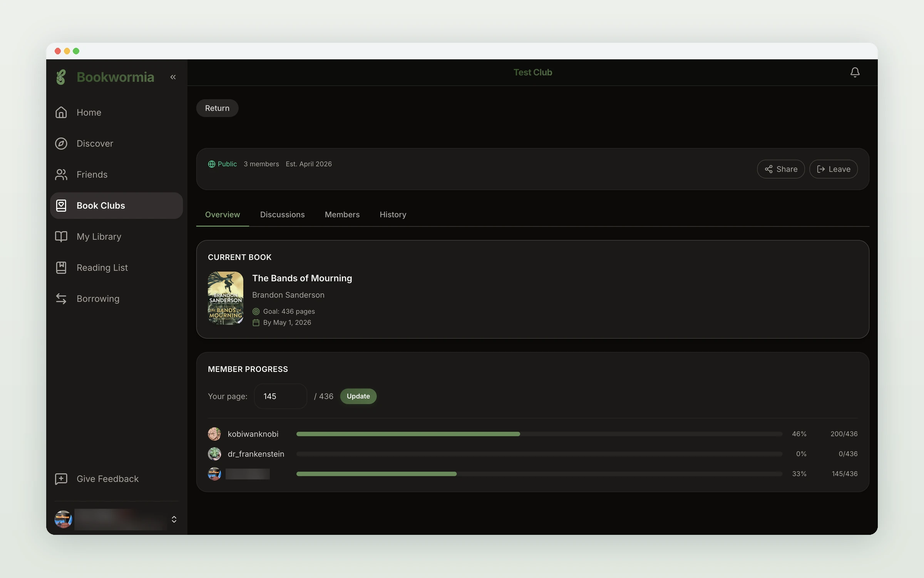Screen dimensions: 924x578
Task: Click The Bands of Mourning cover thumbnail
Action: (226, 298)
